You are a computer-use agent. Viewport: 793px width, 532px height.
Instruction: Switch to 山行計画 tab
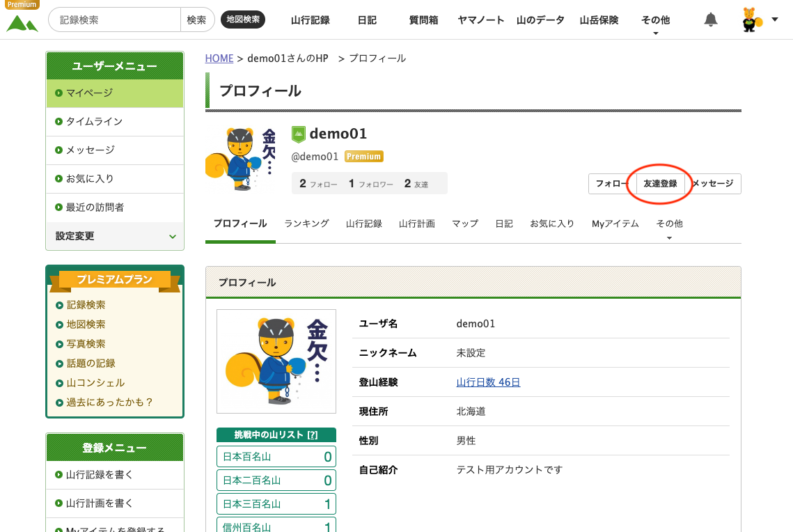[417, 224]
